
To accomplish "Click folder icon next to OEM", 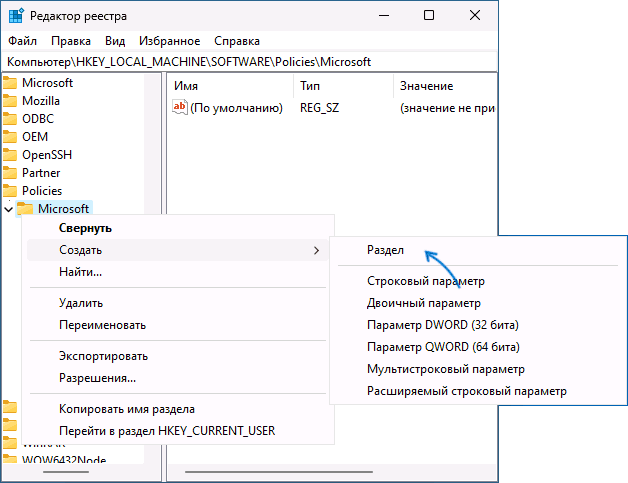I will [x=10, y=137].
